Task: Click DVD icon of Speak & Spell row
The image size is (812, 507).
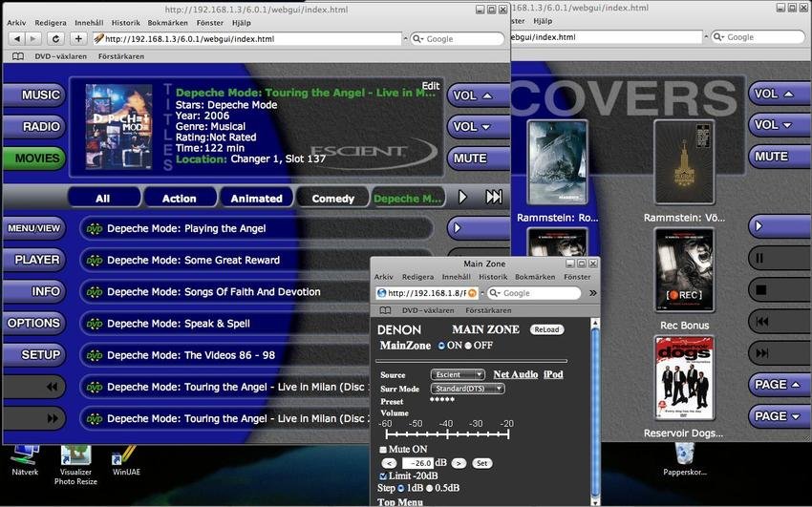Action: tap(95, 324)
